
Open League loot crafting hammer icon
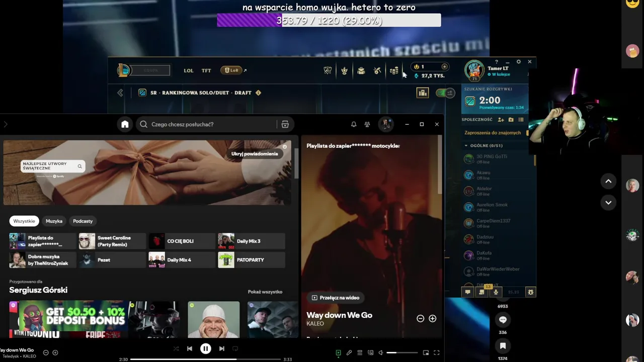tap(377, 70)
